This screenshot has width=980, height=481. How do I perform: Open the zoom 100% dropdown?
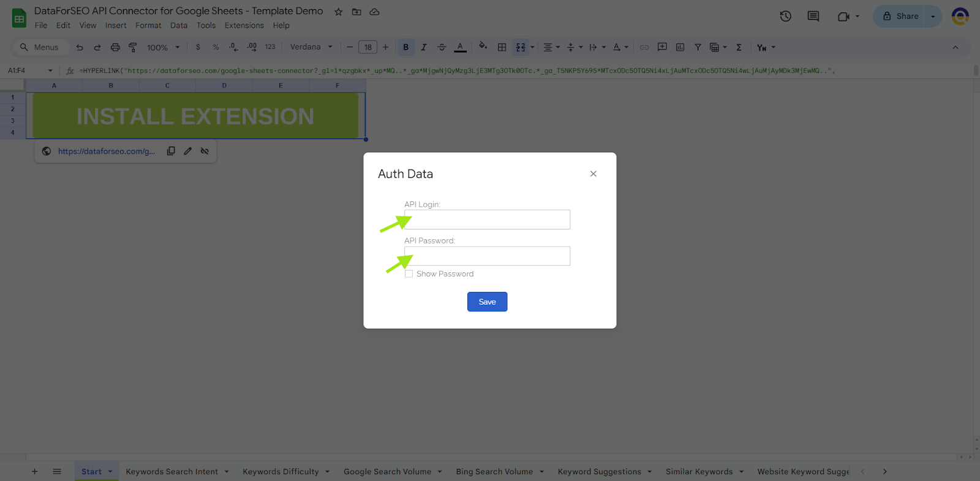coord(163,47)
